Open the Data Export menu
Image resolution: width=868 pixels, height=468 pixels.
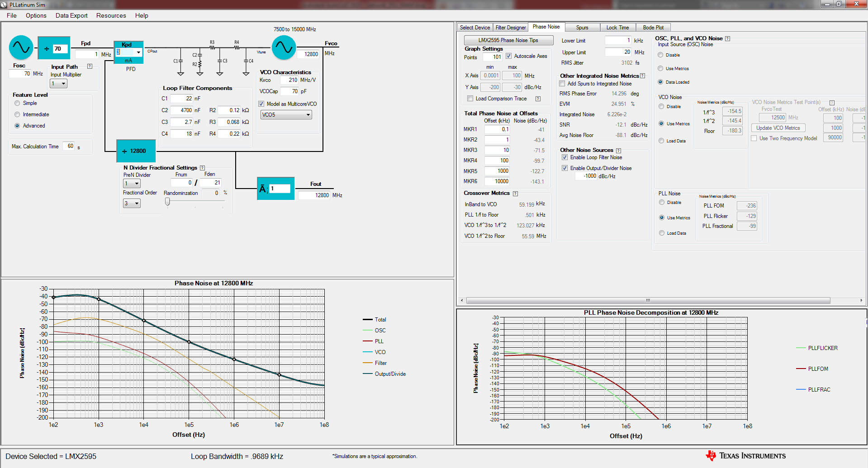click(x=71, y=15)
